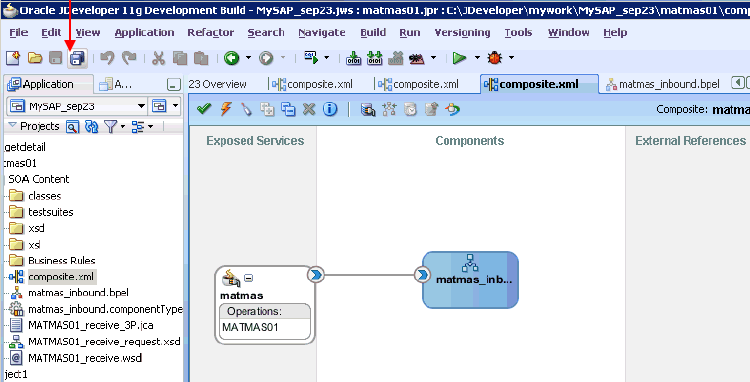Image resolution: width=750 pixels, height=382 pixels.
Task: Select the matmas_inb... BPEL component
Action: pos(470,280)
